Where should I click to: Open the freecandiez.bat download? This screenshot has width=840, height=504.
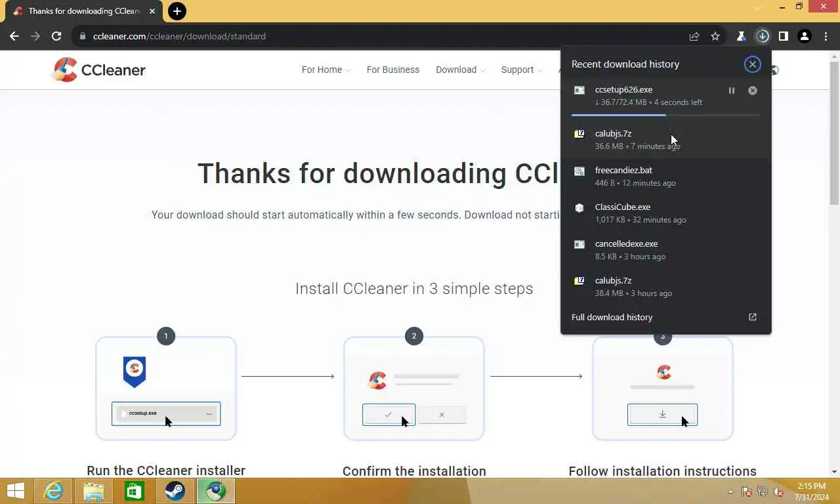point(666,176)
